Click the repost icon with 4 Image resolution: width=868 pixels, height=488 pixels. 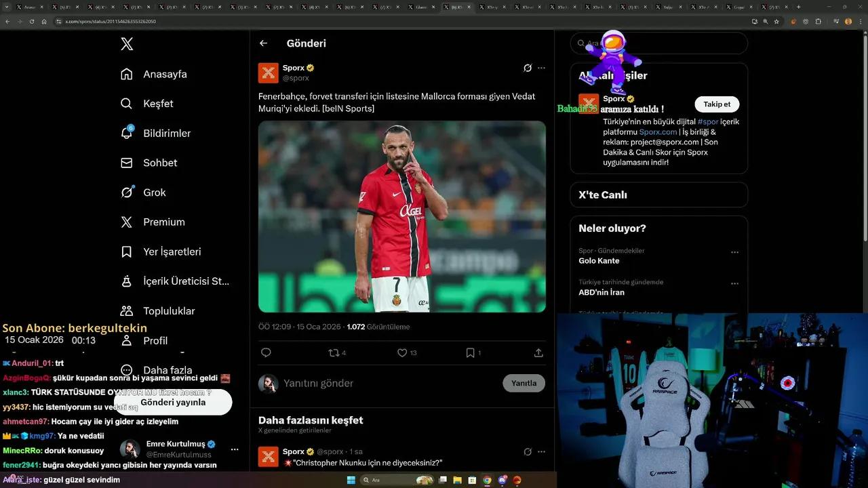[x=337, y=352]
